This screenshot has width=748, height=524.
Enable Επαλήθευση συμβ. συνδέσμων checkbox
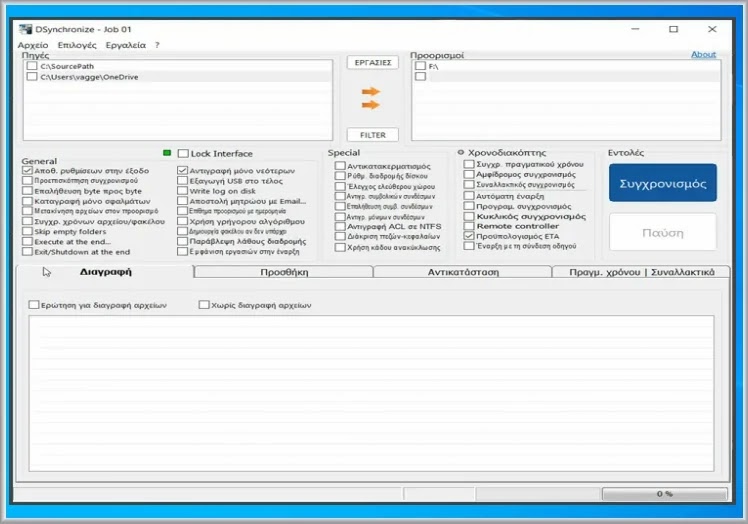tap(340, 206)
